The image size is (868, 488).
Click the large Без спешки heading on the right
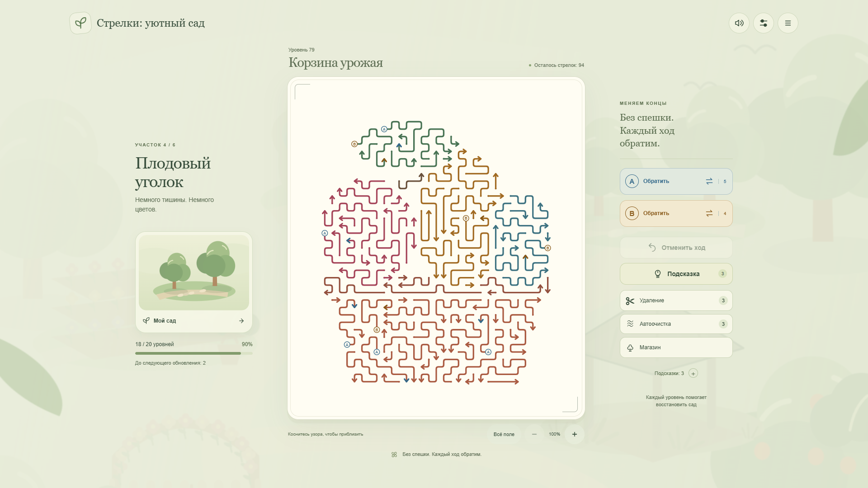click(x=647, y=131)
